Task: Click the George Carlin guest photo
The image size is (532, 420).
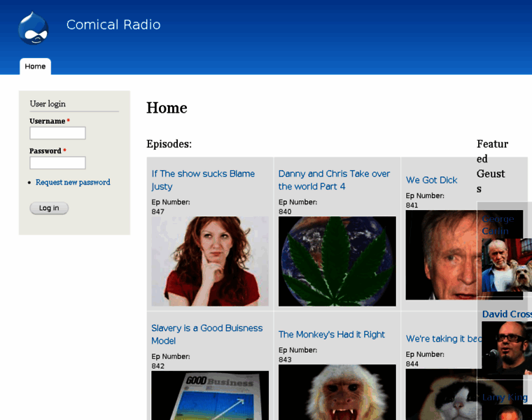Action: 507,265
